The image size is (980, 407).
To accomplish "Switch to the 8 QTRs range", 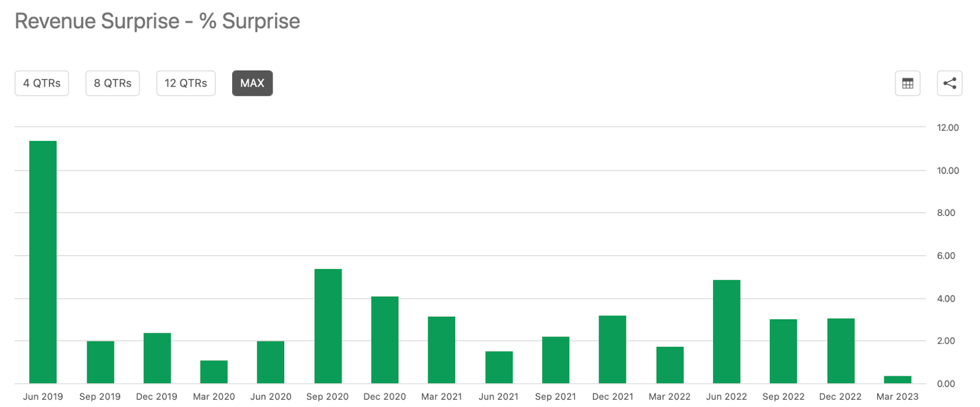I will pyautogui.click(x=113, y=83).
